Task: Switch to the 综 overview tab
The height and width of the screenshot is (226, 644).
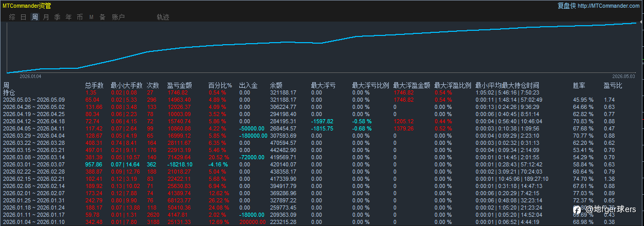Action: pos(12,17)
